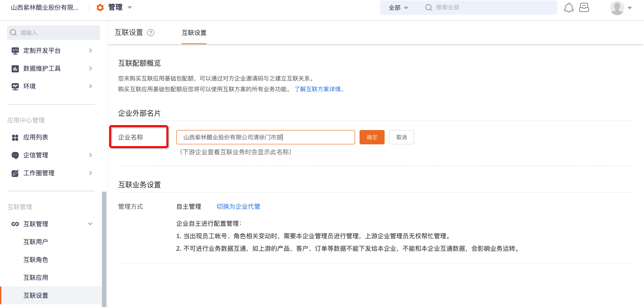
Task: Click the 应用中心管理 section label
Action: coord(26,120)
